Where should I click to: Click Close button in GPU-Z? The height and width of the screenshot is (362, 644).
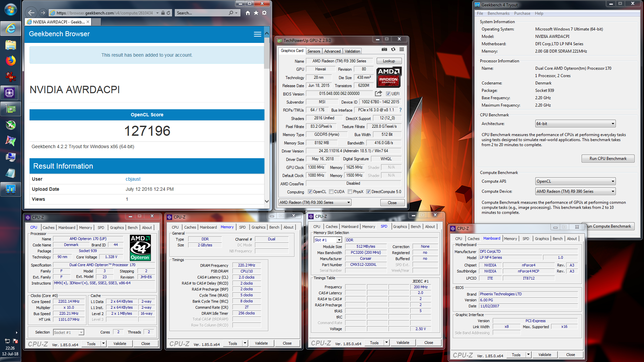pos(392,203)
